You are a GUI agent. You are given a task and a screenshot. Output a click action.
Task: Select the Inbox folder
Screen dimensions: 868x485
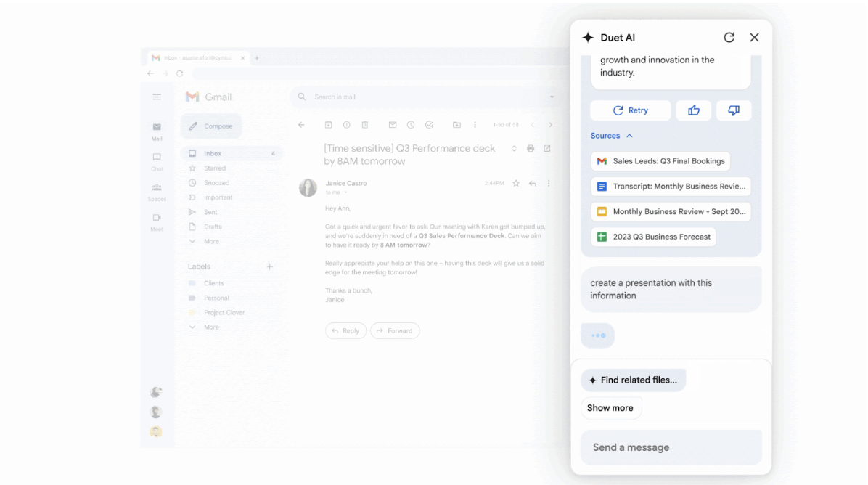coord(232,153)
